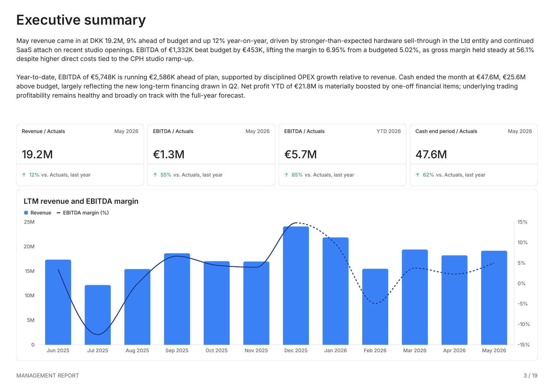Click the Dec 2025 axis label
This screenshot has height=392, width=554.
[x=296, y=351]
